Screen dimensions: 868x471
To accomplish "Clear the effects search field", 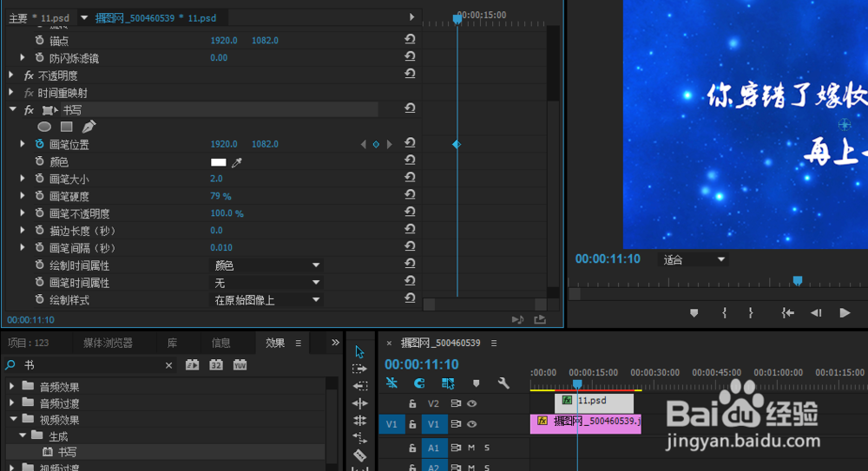I will 169,365.
